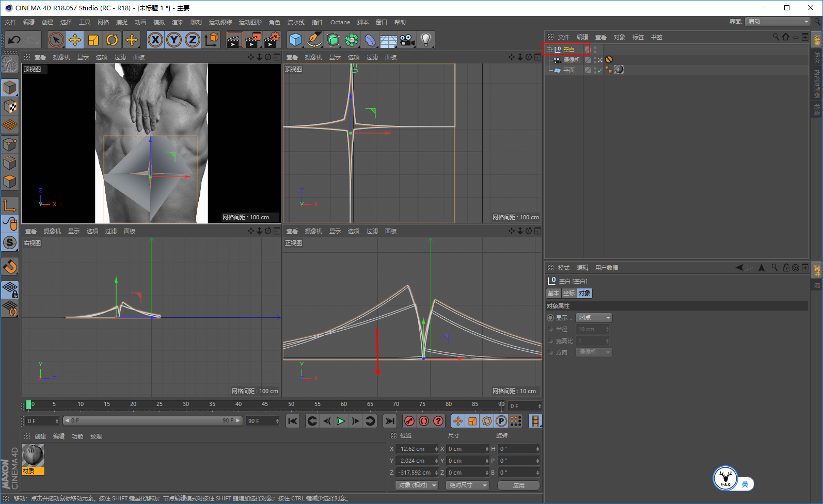Click the blue Deformer bend icon

click(370, 40)
